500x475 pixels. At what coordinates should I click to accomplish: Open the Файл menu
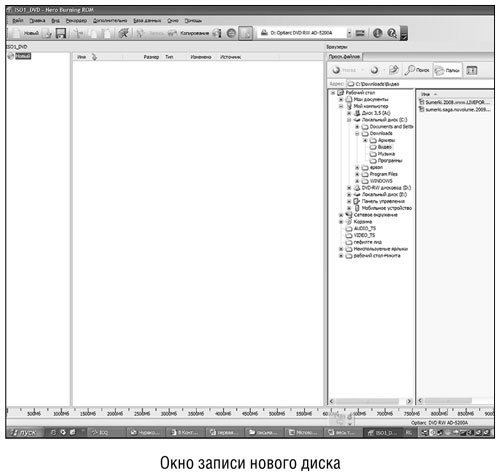[x=18, y=21]
